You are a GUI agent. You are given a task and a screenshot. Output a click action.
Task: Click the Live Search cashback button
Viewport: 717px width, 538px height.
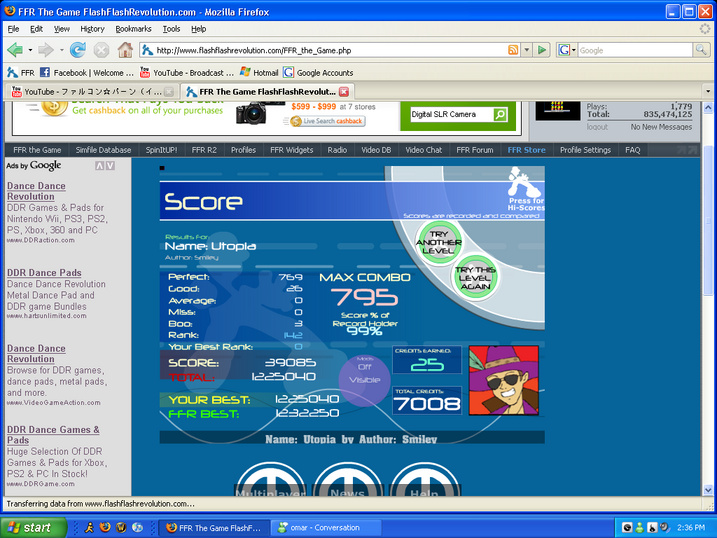point(327,121)
